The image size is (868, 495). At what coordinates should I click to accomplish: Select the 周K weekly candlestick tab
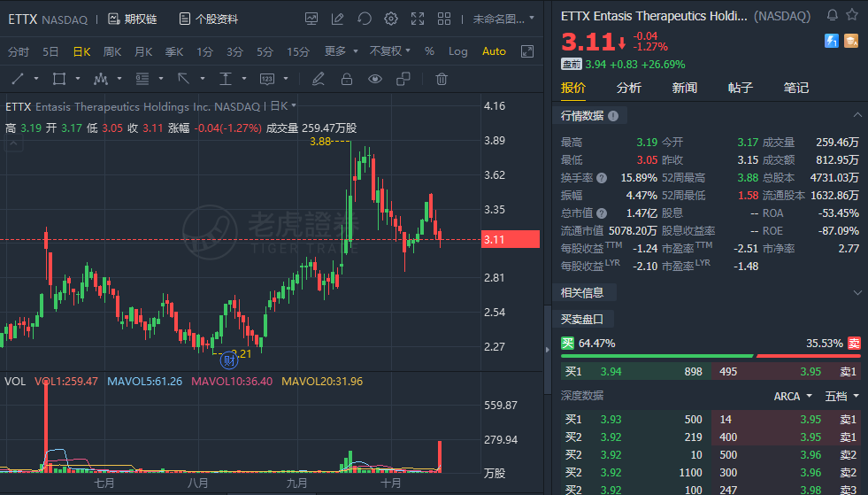112,51
